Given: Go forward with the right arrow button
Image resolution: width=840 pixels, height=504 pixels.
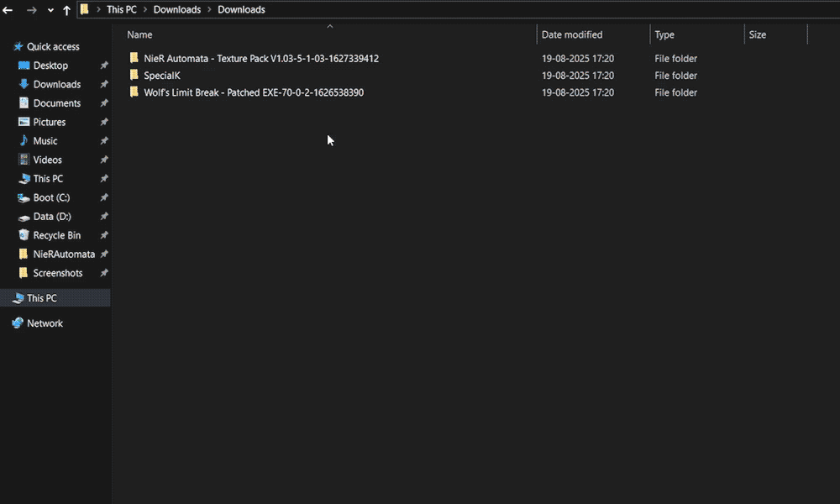Looking at the screenshot, I should click(32, 9).
